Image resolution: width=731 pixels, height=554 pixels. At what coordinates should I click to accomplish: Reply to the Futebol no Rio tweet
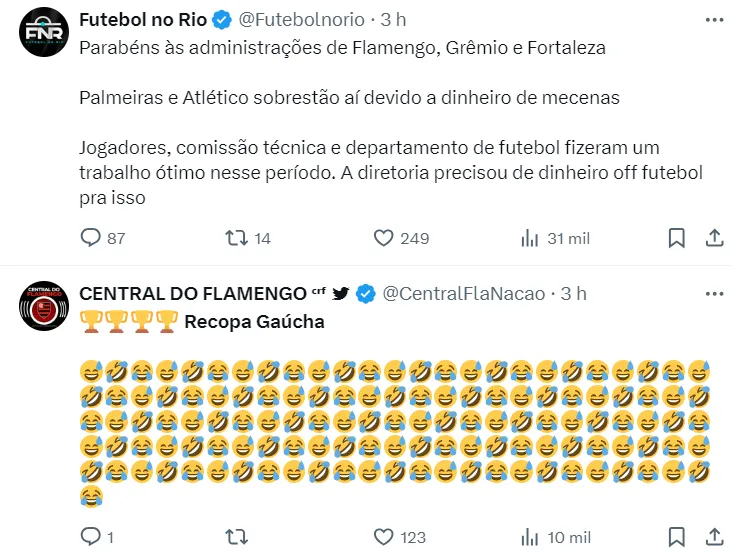(x=91, y=238)
